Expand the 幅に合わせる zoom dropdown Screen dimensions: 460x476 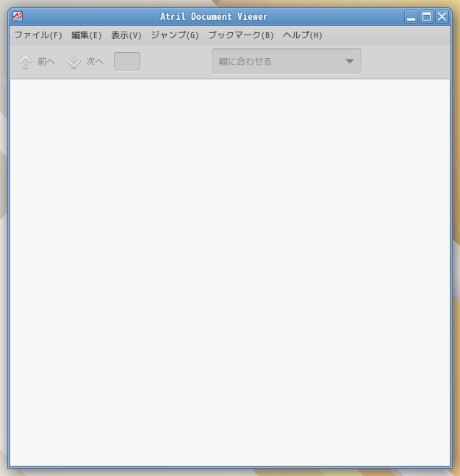pos(287,61)
